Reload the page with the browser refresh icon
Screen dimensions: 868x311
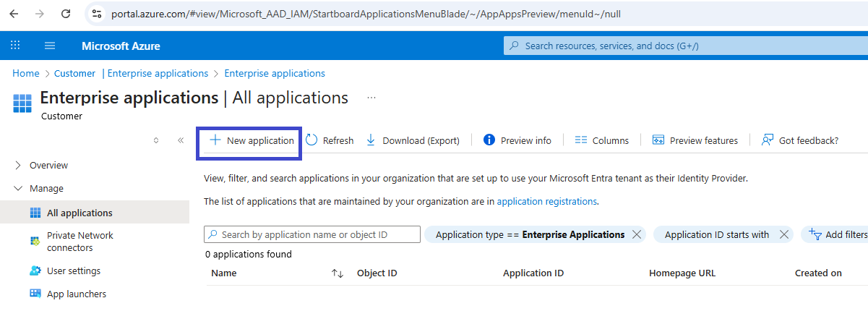click(66, 14)
